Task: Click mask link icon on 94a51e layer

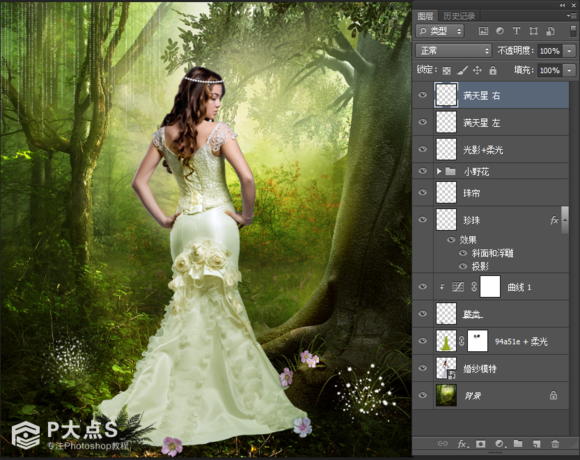Action: coord(462,341)
